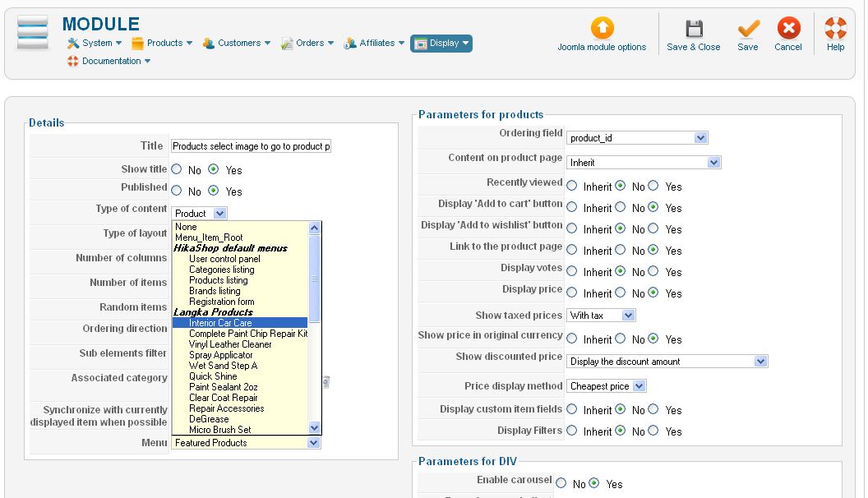Click the Save & Close floppy icon
The width and height of the screenshot is (868, 498).
pyautogui.click(x=694, y=29)
